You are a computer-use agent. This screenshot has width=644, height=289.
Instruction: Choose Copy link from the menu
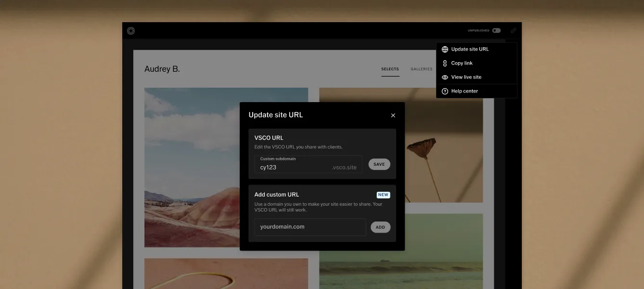[477, 63]
